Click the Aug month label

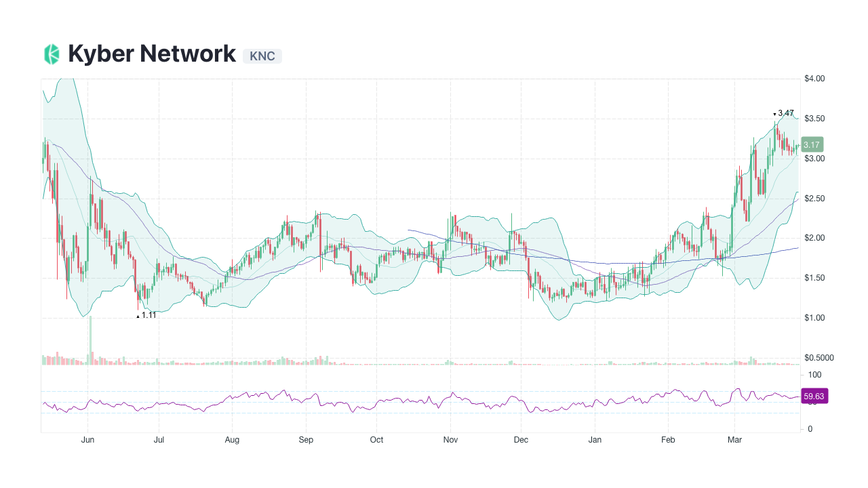click(232, 440)
